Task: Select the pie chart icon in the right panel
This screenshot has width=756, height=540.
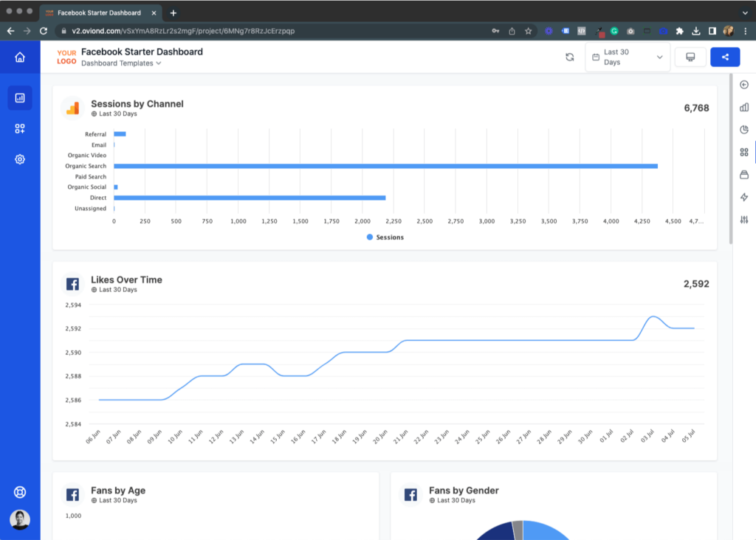Action: click(744, 130)
